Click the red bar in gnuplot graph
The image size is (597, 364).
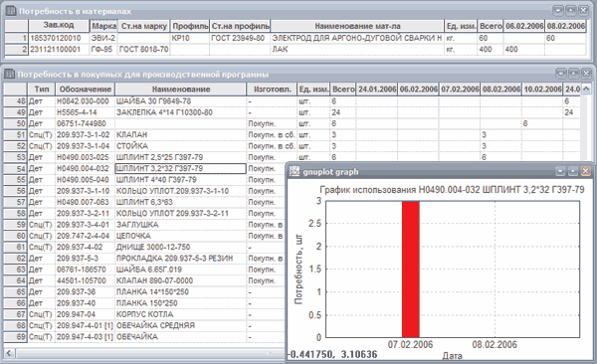point(410,270)
